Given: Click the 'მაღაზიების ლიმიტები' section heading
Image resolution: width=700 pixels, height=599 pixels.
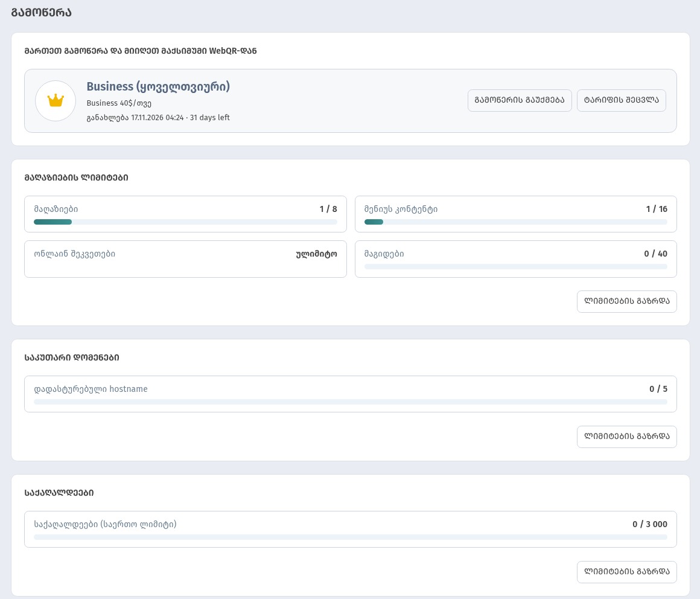Looking at the screenshot, I should (x=77, y=178).
